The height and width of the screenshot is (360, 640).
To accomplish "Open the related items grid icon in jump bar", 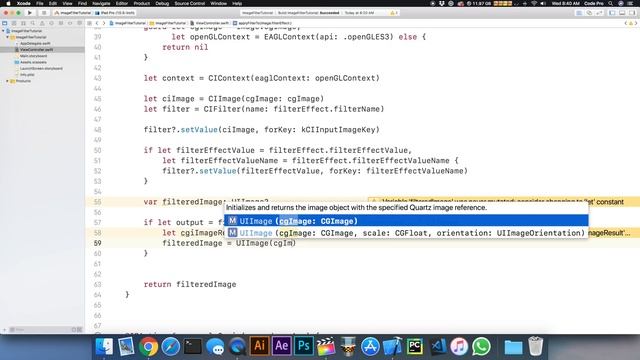I will pyautogui.click(x=89, y=23).
